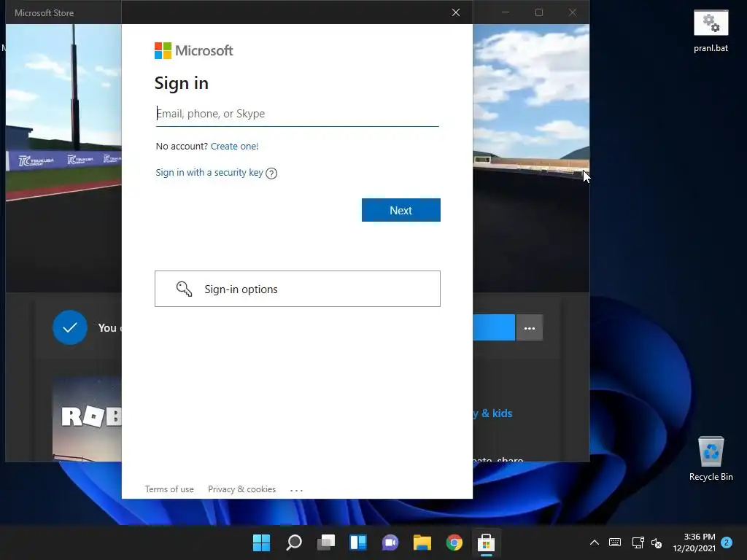The width and height of the screenshot is (747, 560).
Task: Open the Create one! account link
Action: click(234, 146)
